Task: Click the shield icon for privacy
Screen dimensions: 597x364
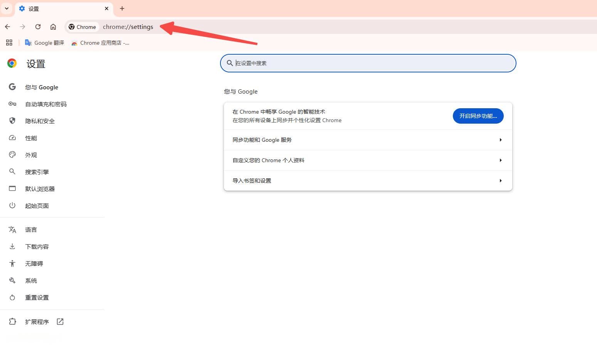Action: point(12,121)
